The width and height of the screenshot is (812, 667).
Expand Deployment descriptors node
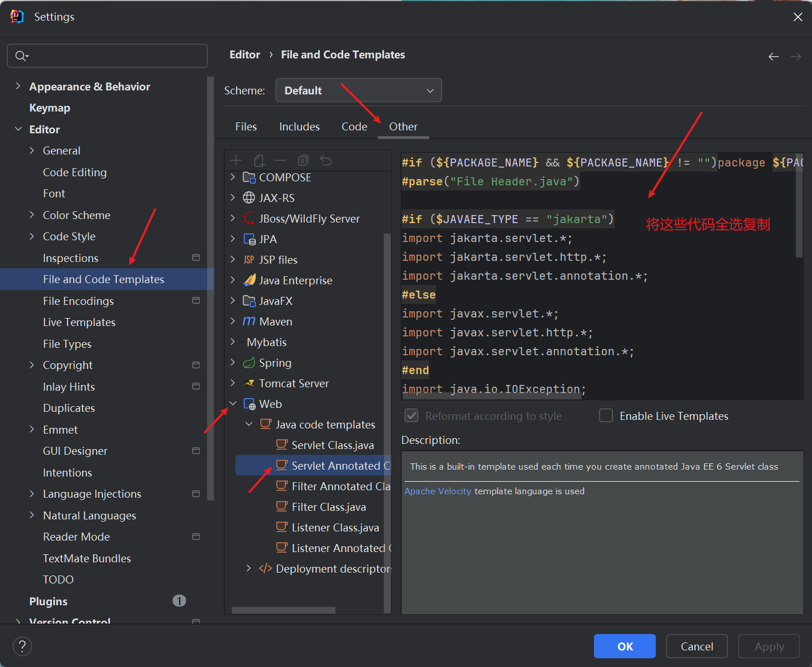pos(249,569)
